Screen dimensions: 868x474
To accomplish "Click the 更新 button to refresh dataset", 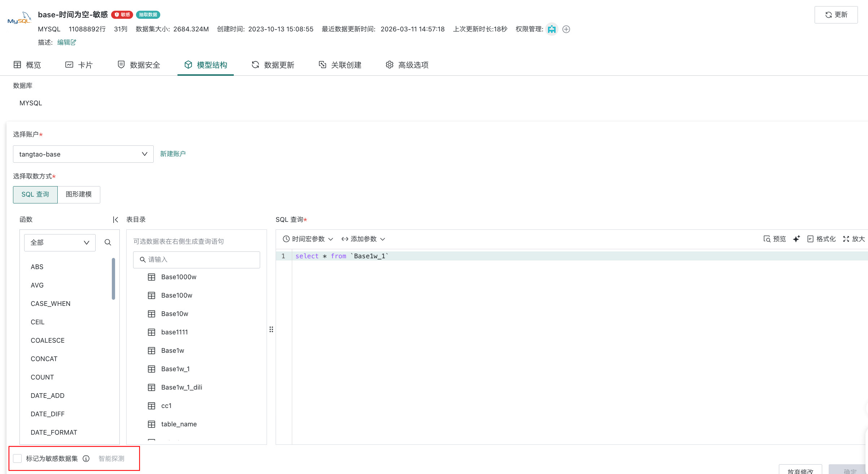I will (x=836, y=14).
